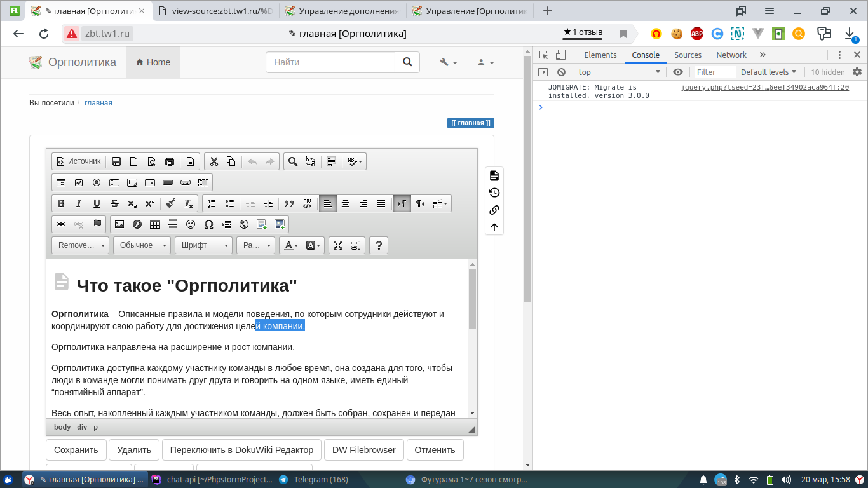Click the Insert Link chain icon
868x488 pixels.
[61, 224]
